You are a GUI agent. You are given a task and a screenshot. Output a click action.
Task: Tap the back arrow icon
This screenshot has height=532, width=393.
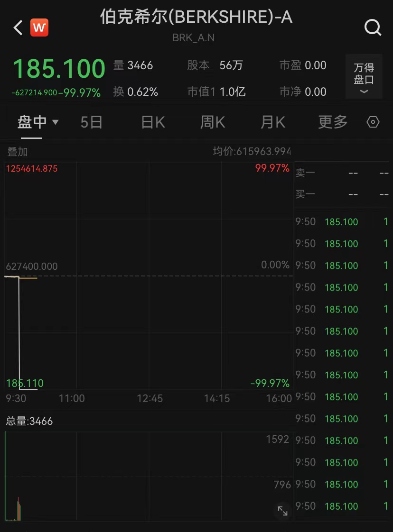pyautogui.click(x=18, y=28)
